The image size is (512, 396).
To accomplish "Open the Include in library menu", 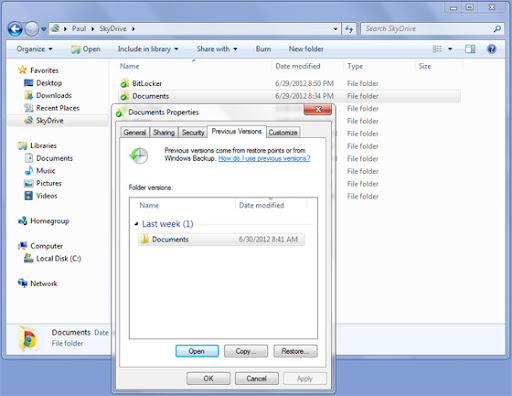I will click(148, 49).
